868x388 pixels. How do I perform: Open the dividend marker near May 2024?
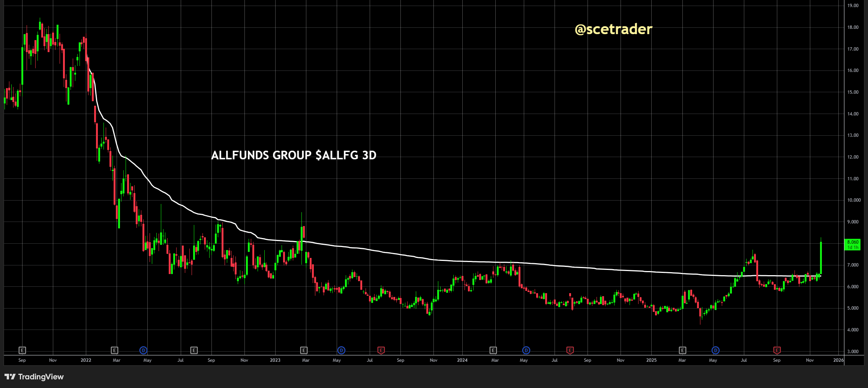(526, 350)
